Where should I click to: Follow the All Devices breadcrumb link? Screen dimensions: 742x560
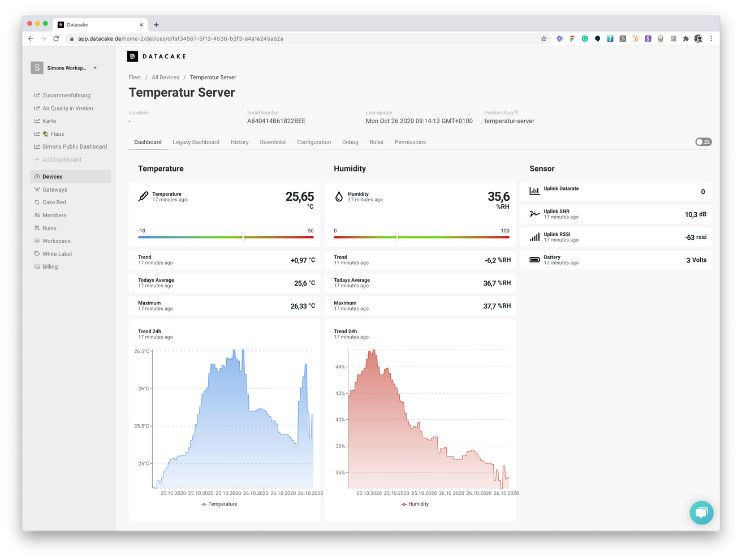(x=165, y=77)
